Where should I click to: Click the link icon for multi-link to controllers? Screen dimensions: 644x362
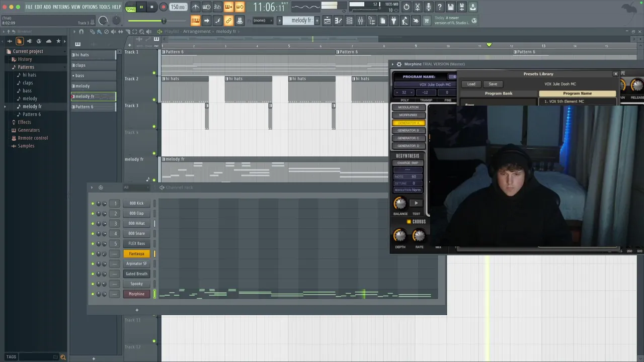[x=228, y=21]
